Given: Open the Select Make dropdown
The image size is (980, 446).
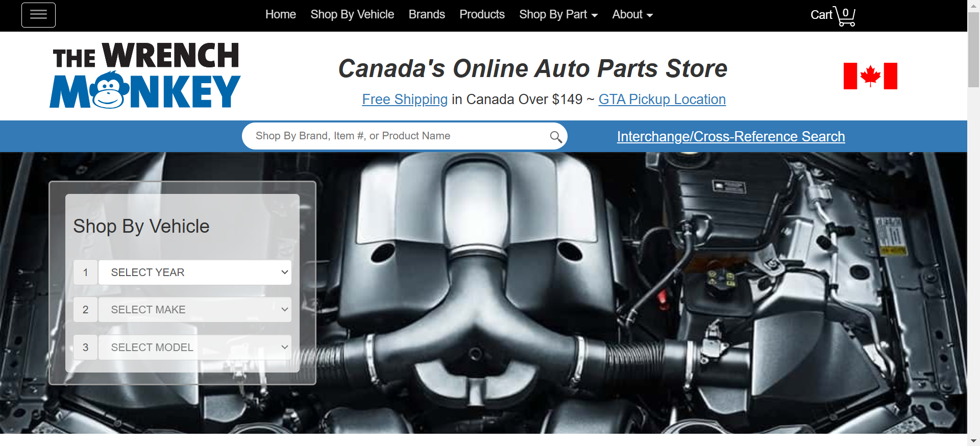Looking at the screenshot, I should (195, 310).
